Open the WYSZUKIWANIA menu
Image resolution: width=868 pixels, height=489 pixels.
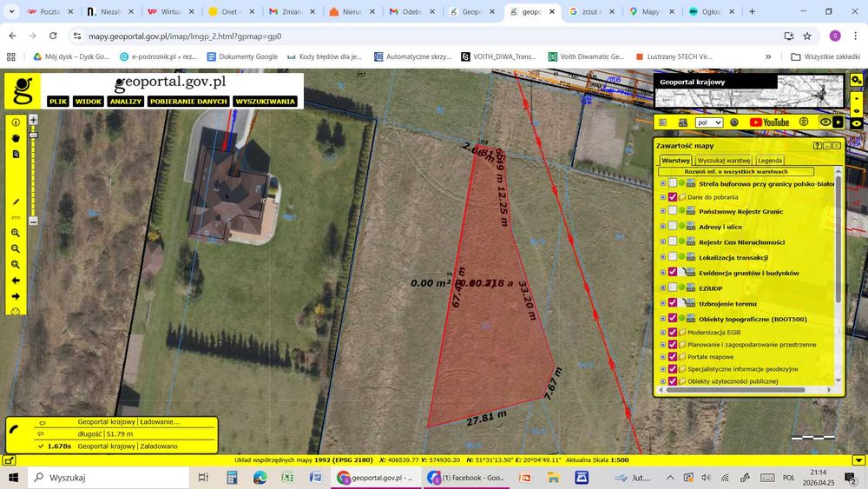tap(266, 102)
